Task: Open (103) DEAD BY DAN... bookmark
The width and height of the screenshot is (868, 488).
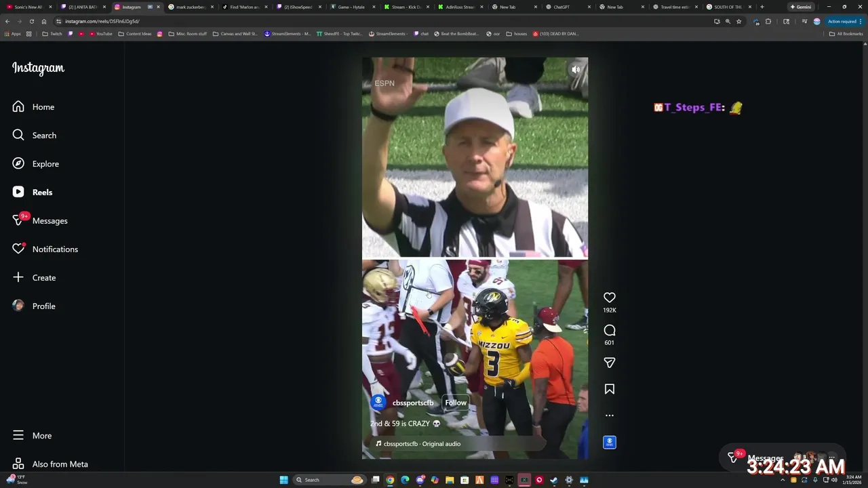Action: (555, 34)
